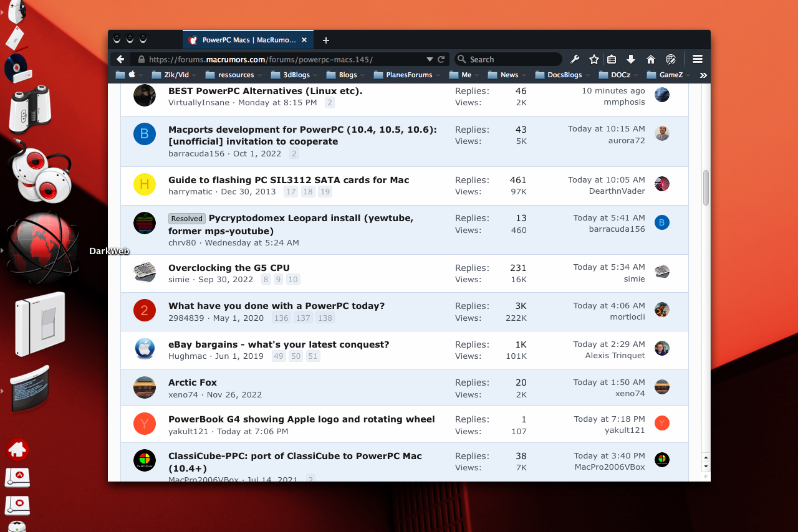
Task: Show more bookmarks with double chevron
Action: click(x=703, y=75)
